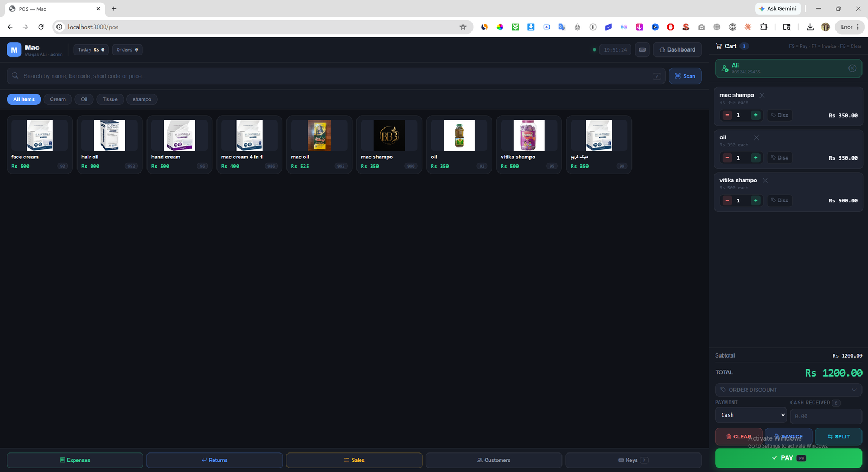
Task: Open the browser extensions puzzle icon
Action: click(x=764, y=27)
